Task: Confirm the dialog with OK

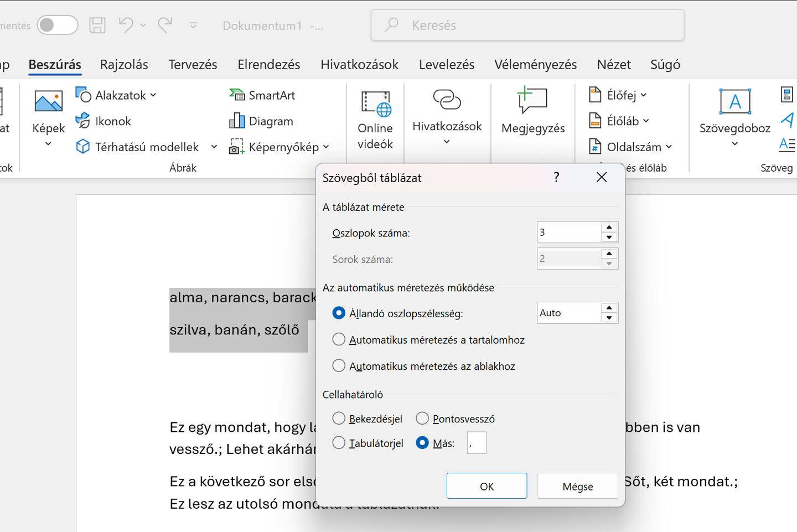Action: [x=487, y=486]
